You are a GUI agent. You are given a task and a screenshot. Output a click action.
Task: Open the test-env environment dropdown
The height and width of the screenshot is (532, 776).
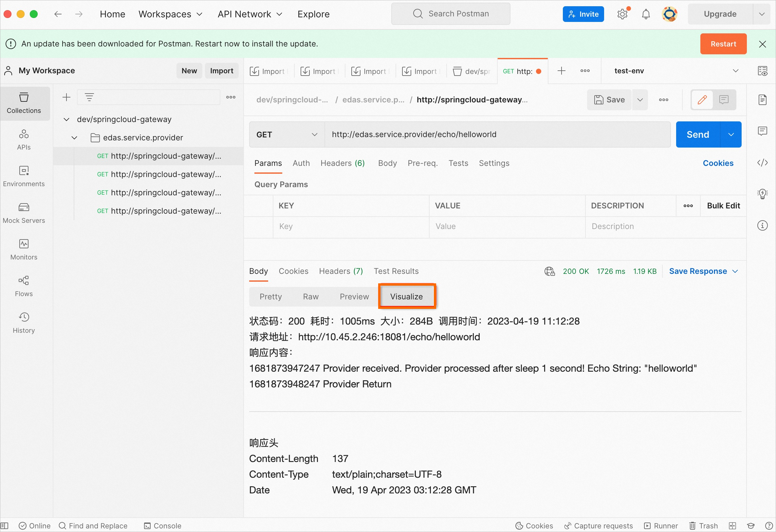click(x=675, y=71)
